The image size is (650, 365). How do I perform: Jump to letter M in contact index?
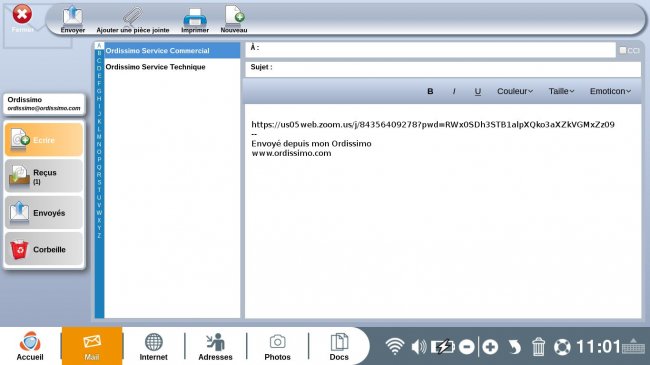[x=99, y=136]
